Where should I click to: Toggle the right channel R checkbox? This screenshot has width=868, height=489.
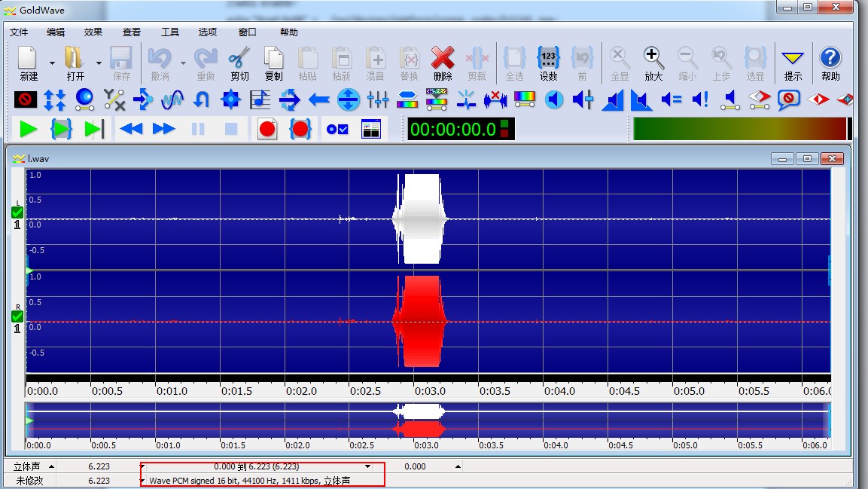[16, 316]
